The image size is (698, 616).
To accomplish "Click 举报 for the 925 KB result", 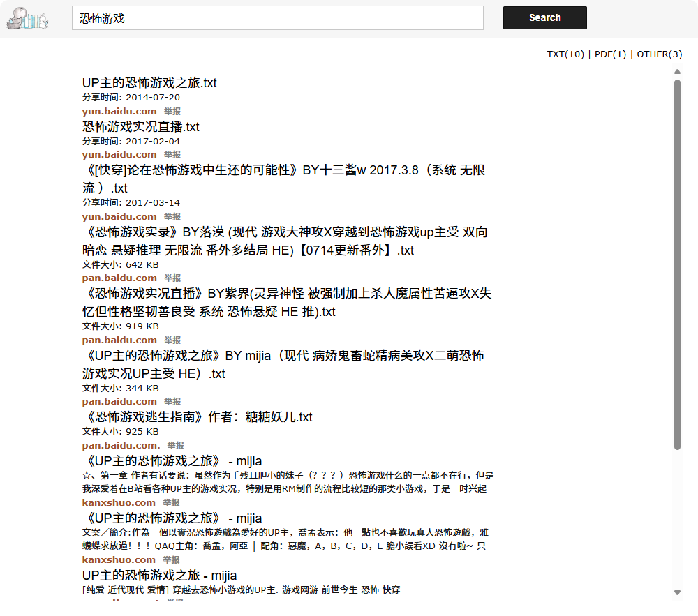I will 175,445.
